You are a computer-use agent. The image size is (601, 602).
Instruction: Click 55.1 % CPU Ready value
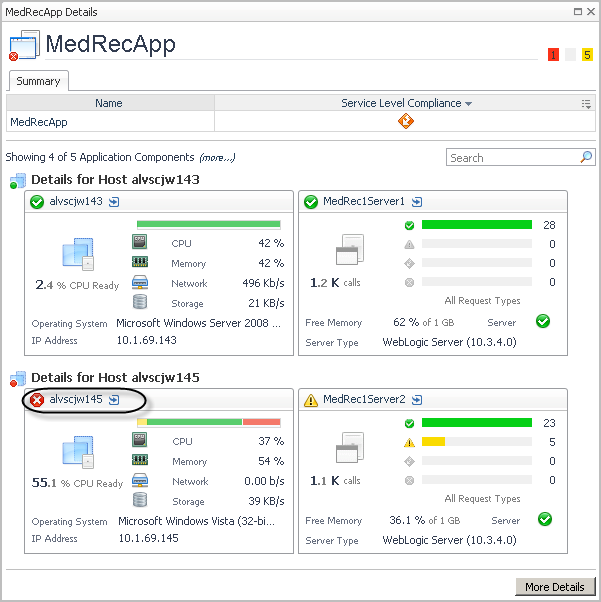coord(77,483)
